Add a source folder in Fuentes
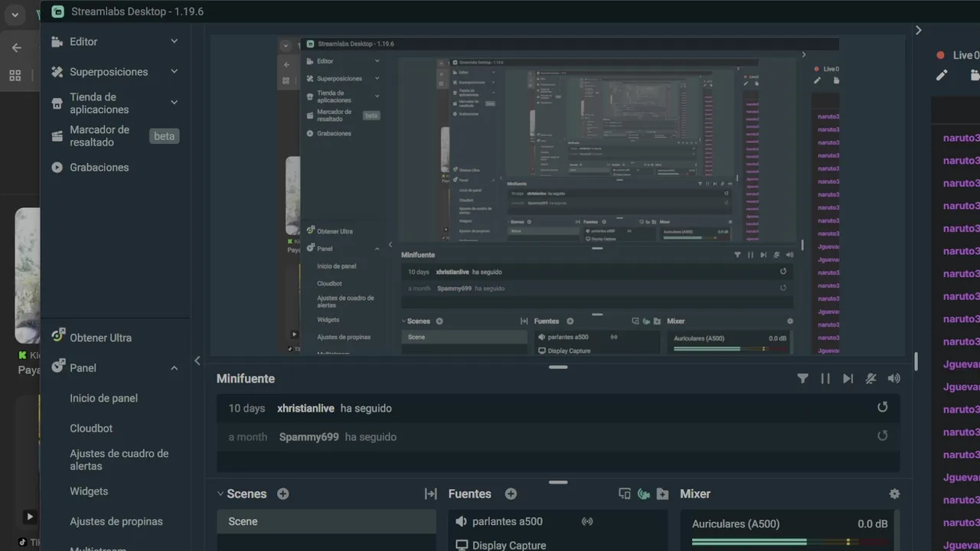 (x=663, y=494)
